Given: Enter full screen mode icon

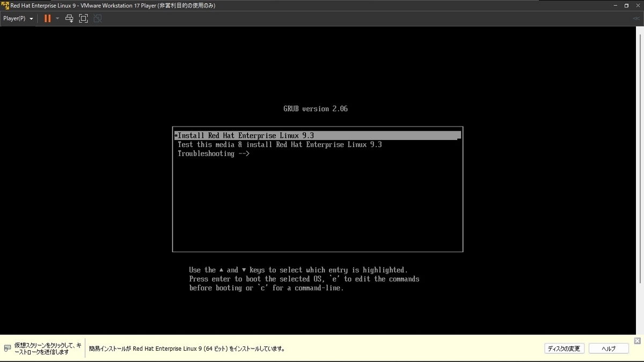Looking at the screenshot, I should 83,18.
